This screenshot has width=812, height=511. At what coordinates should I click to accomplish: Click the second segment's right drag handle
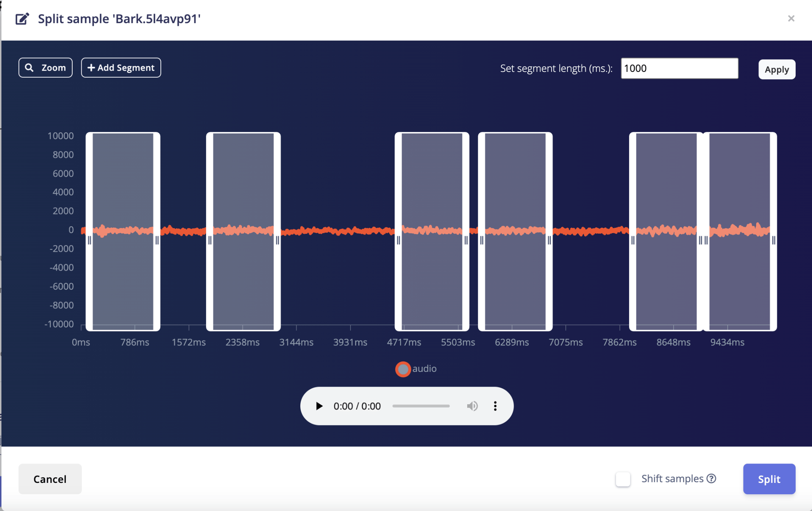point(278,240)
